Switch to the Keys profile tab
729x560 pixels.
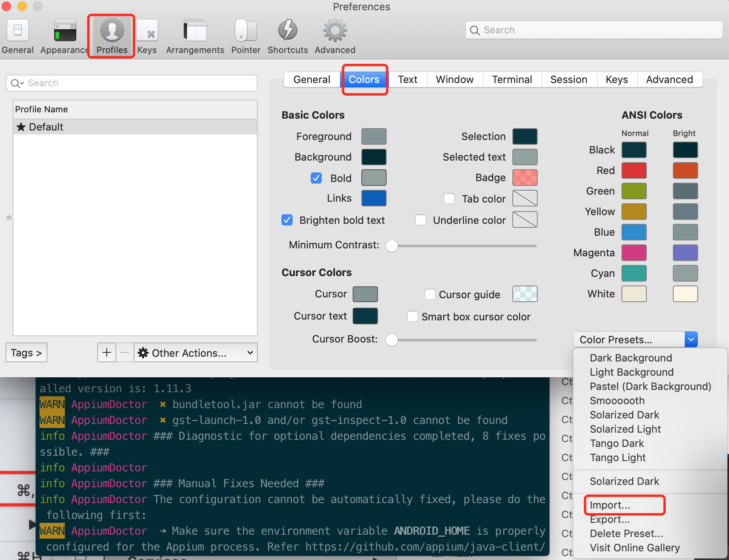point(617,79)
